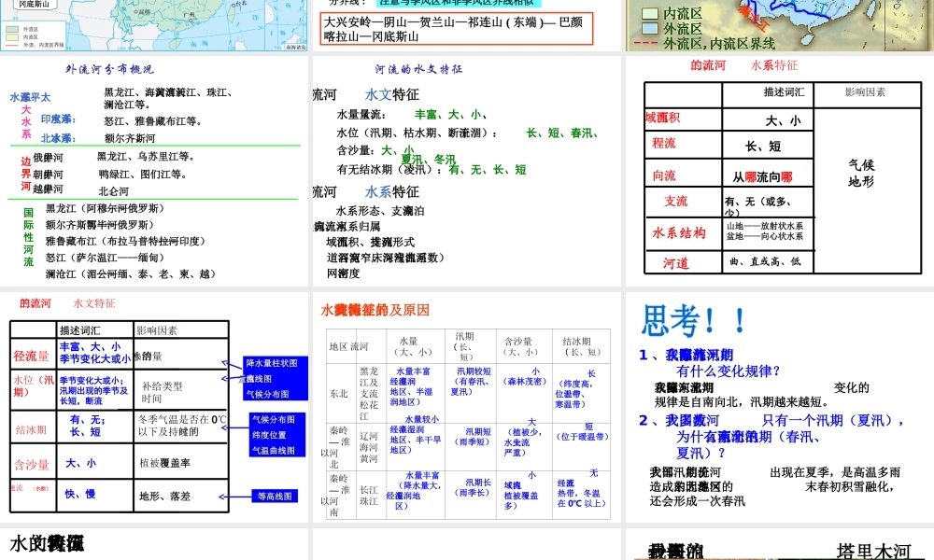Screen dimensions: 934x560
Task: Click the red 水系结构 table cell
Action: [x=679, y=232]
